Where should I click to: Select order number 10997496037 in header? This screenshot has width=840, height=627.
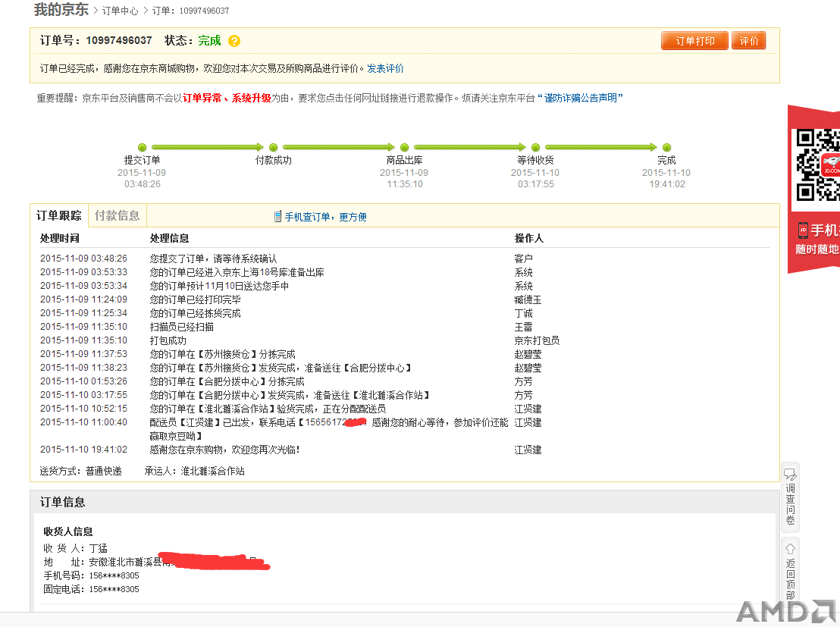[119, 41]
